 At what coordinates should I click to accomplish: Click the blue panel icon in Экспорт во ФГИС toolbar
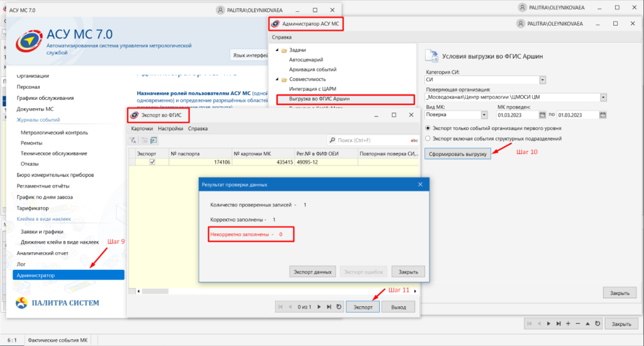(153, 140)
